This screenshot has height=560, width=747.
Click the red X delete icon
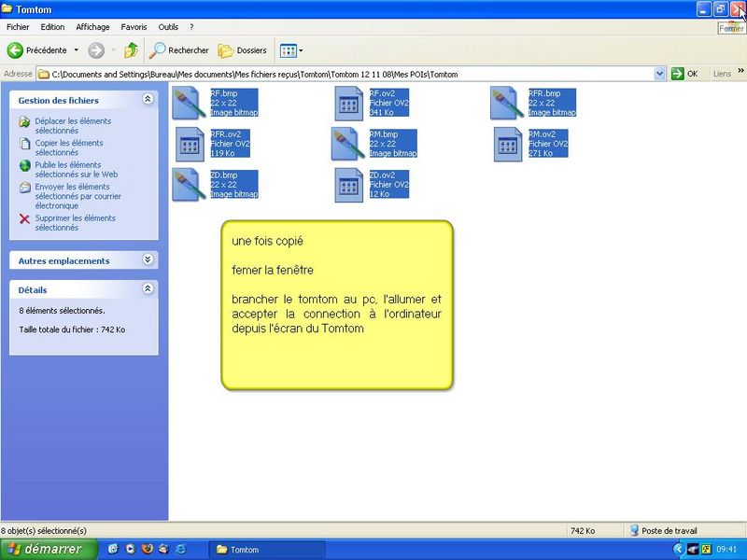(24, 218)
